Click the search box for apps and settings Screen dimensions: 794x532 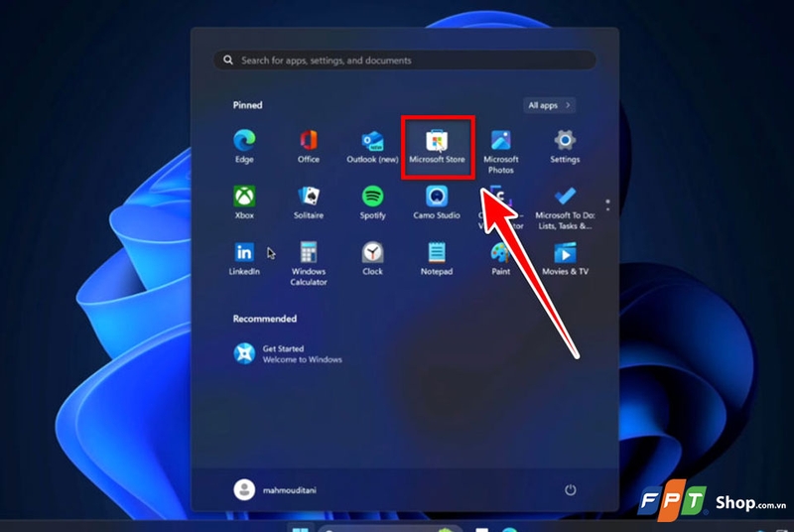(x=405, y=61)
